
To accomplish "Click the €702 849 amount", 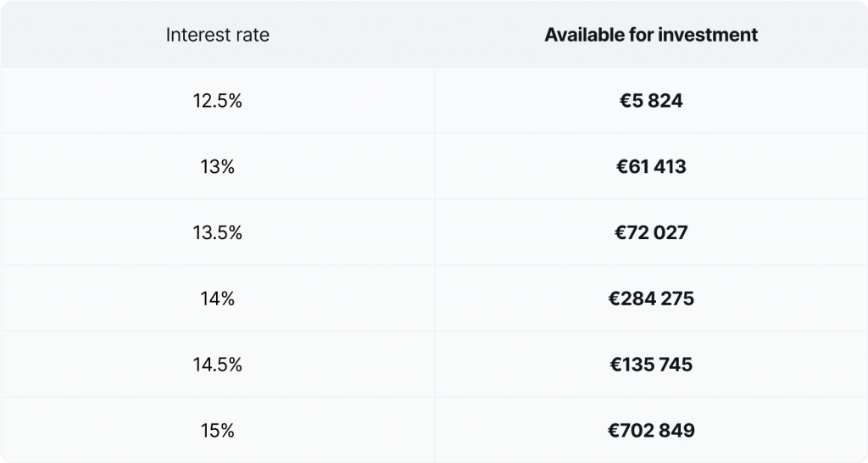I will pyautogui.click(x=651, y=430).
